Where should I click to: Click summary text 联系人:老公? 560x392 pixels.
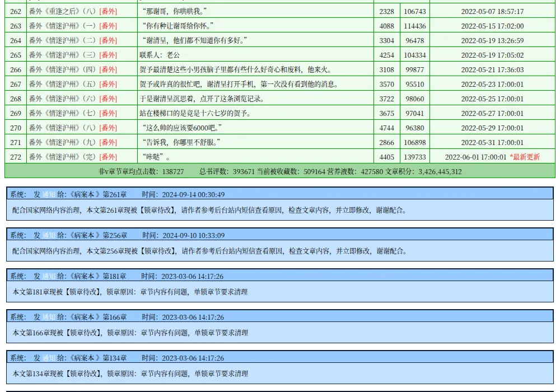coord(160,55)
